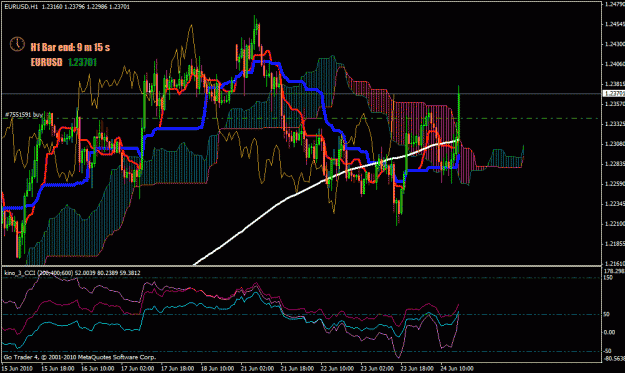This screenshot has height=373, width=625.
Task: Click the highlighted current price tag on price axis
Action: (614, 94)
